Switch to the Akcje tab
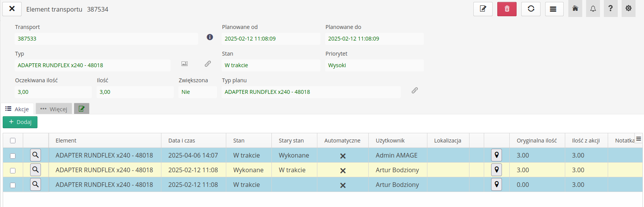This screenshot has width=644, height=207. tap(17, 109)
